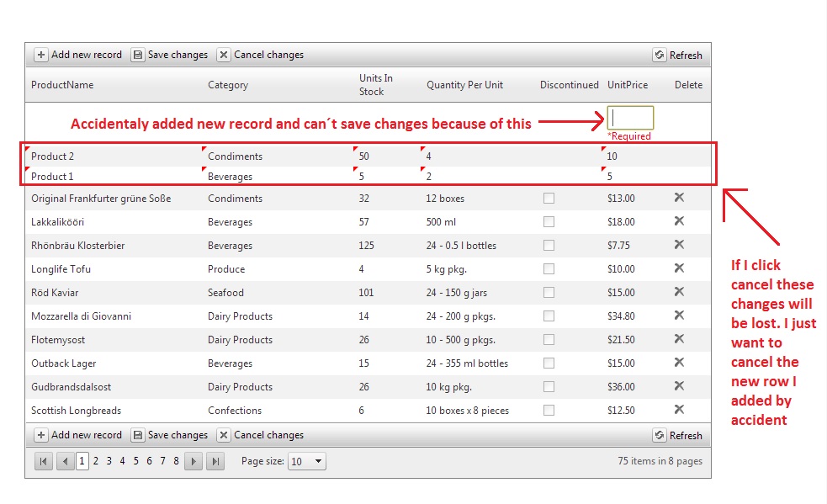The height and width of the screenshot is (504, 827).
Task: Click Condiments category of Product 2
Action: point(236,157)
